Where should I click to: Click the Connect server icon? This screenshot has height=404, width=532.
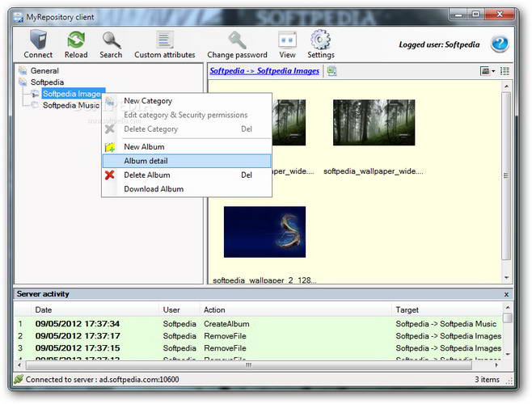coord(38,40)
